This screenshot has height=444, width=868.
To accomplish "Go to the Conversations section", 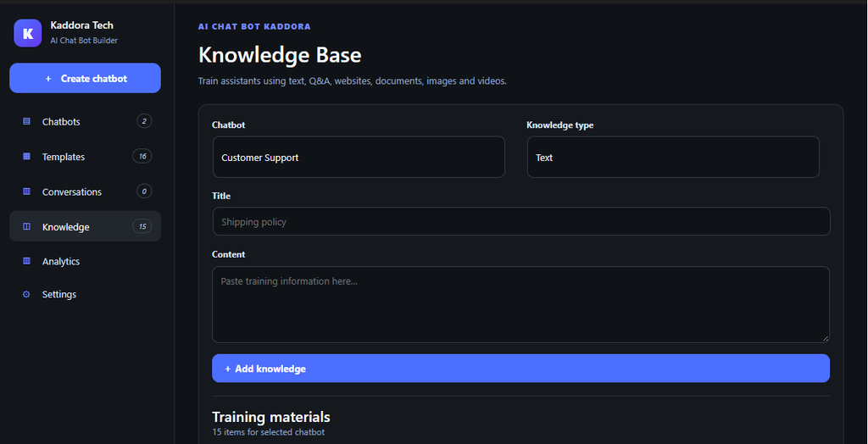I will [86, 191].
